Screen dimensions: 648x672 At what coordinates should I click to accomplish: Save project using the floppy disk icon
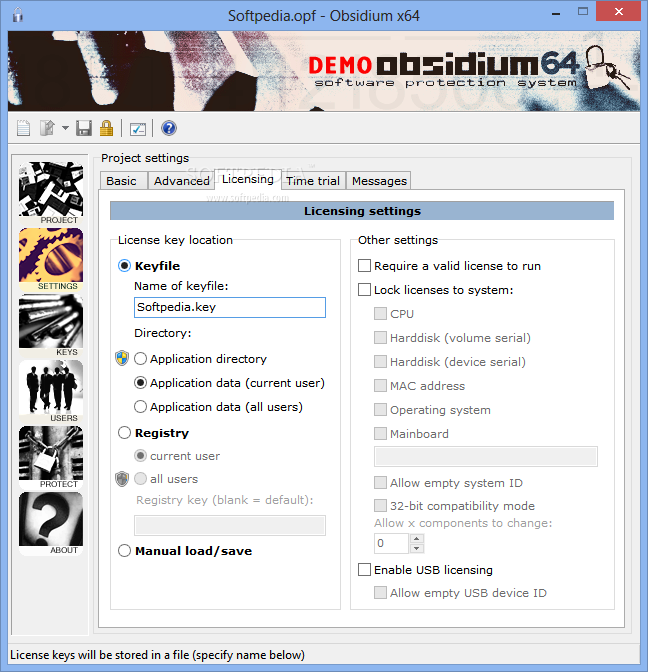pos(84,128)
